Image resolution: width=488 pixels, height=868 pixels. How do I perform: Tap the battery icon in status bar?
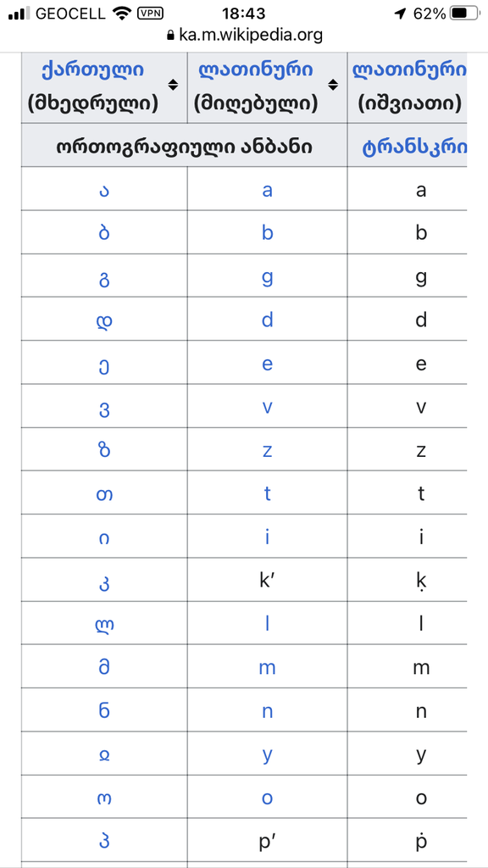[466, 14]
